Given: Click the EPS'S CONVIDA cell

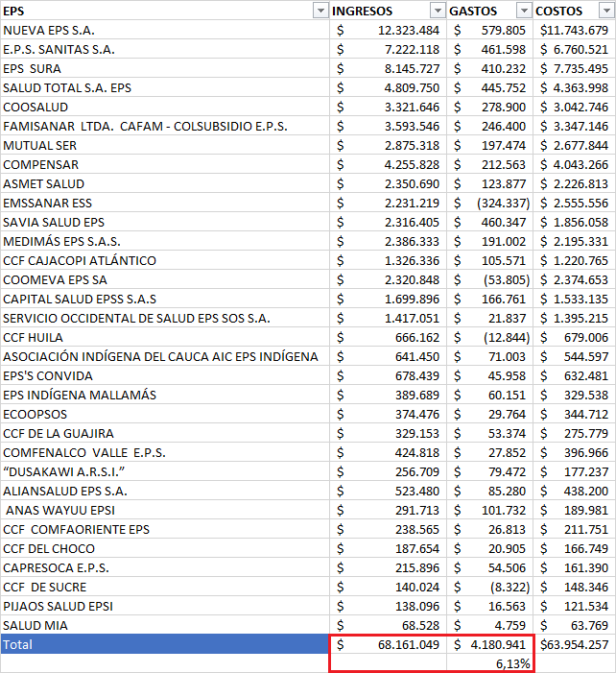Looking at the screenshot, I should coord(165,375).
